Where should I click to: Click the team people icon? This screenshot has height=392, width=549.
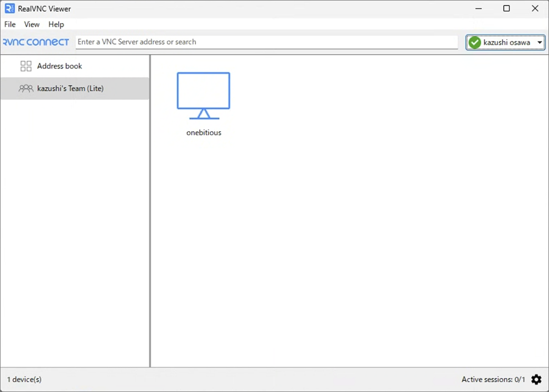click(26, 88)
